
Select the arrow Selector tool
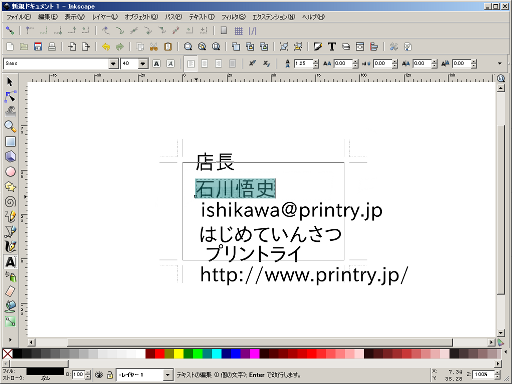[10, 82]
